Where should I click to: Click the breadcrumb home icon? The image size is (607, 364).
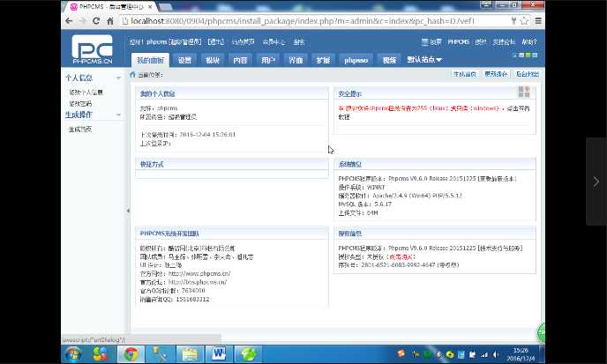tap(132, 74)
